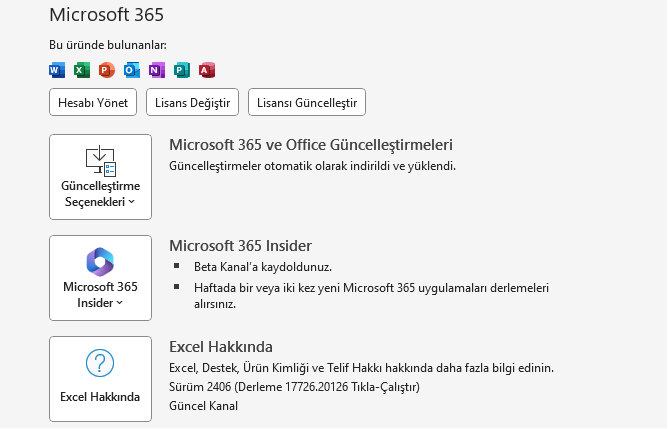668x429 pixels.
Task: Click the Microsoft 365 product title
Action: click(107, 15)
